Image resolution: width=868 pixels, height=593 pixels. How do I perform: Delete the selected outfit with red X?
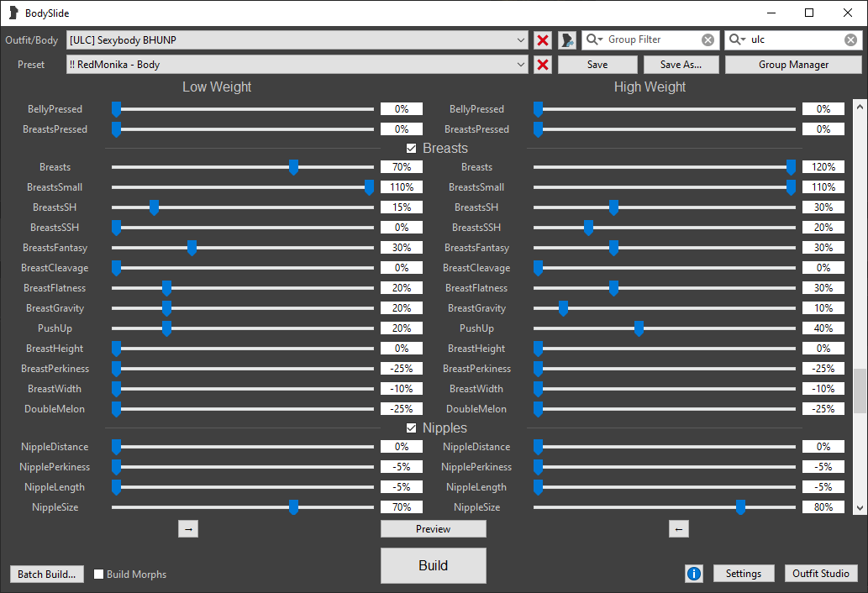543,39
